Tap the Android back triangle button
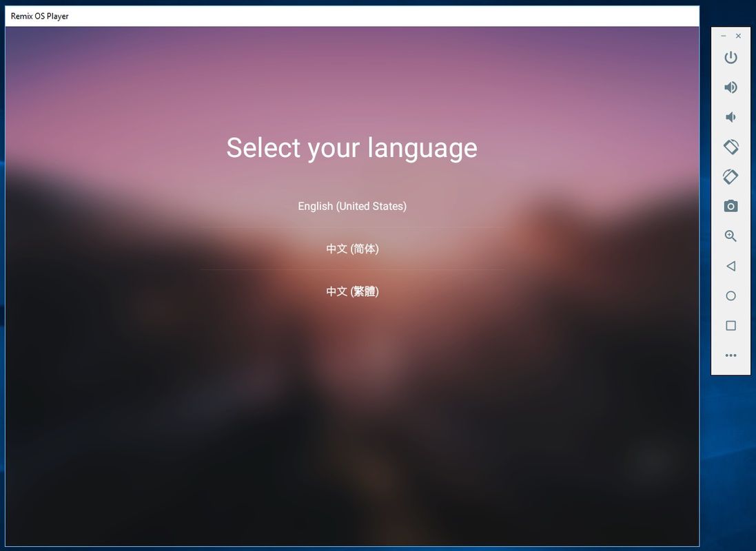The height and width of the screenshot is (551, 756). pyautogui.click(x=731, y=266)
